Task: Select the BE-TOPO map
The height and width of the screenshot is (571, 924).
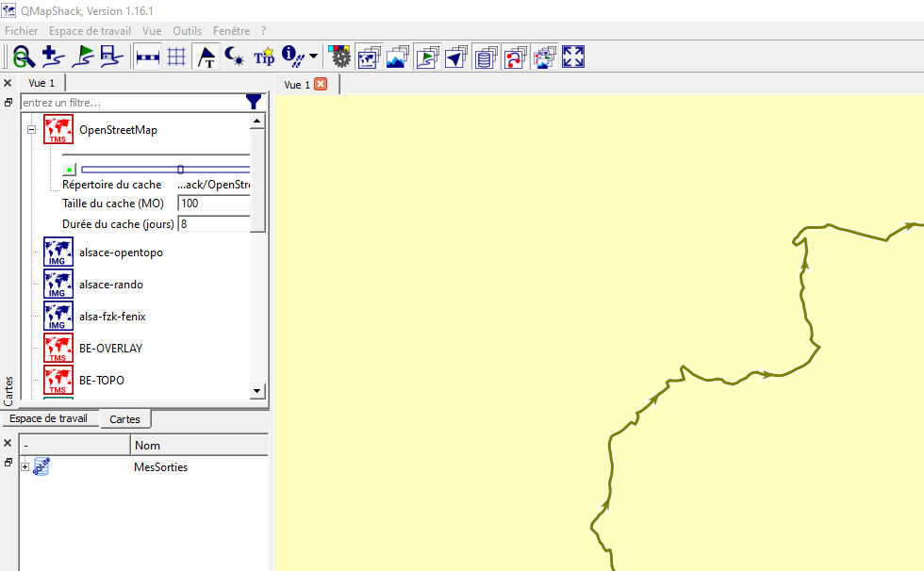Action: [x=102, y=381]
